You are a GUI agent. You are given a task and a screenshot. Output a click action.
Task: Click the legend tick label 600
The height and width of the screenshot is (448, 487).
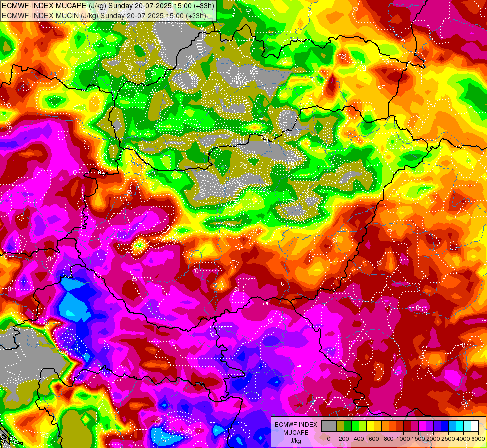click(374, 439)
